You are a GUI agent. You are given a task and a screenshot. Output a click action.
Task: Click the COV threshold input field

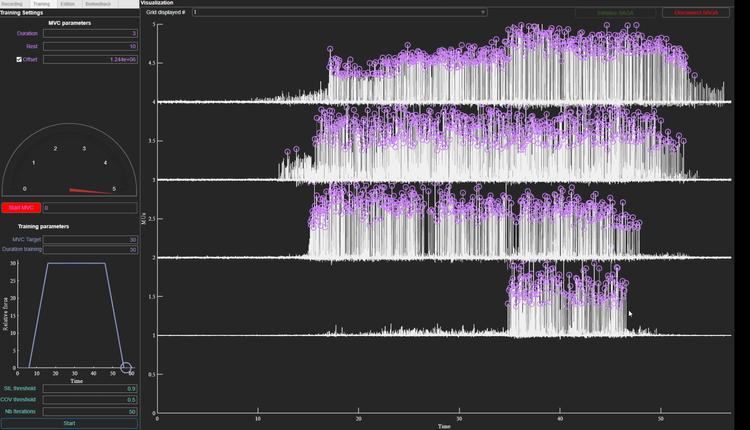click(90, 400)
